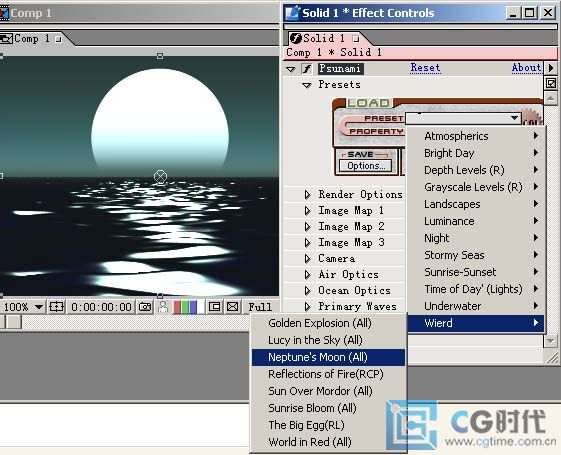Viewport: 561px width, 455px height.
Task: Maximize the Effect Controls window
Action: (530, 13)
